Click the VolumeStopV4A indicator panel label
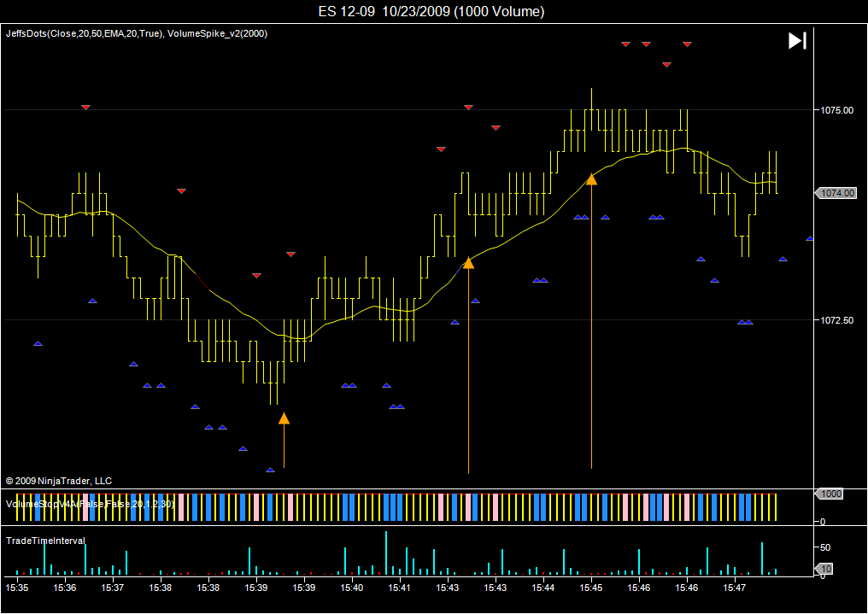Image resolution: width=868 pixels, height=614 pixels. point(91,504)
